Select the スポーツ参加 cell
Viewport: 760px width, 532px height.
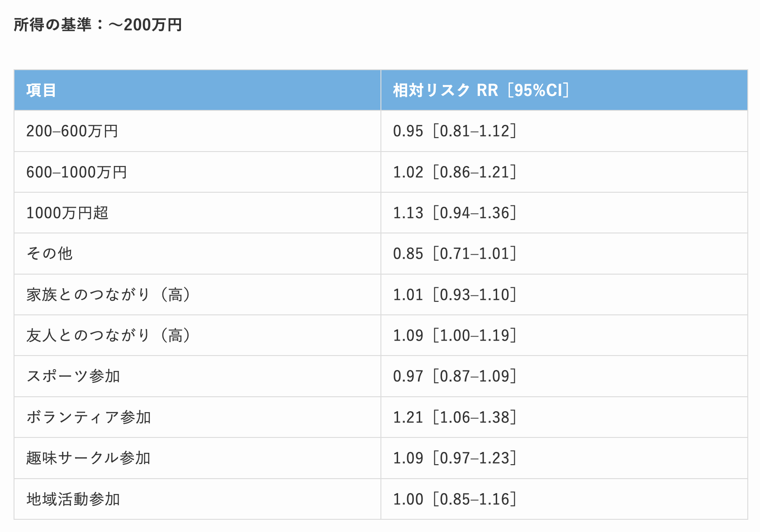tap(73, 376)
